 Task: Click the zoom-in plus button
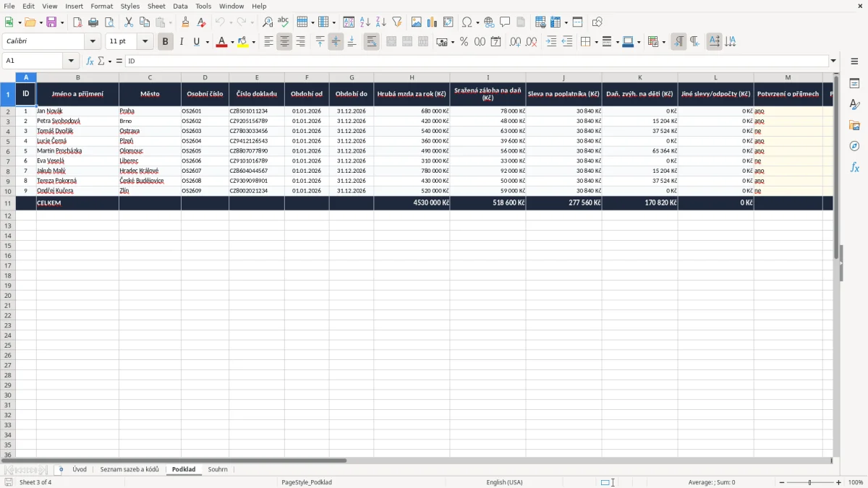pos(839,482)
